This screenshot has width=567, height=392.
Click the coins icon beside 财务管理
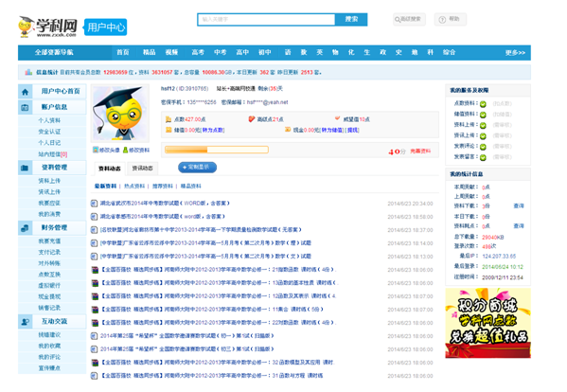(25, 228)
